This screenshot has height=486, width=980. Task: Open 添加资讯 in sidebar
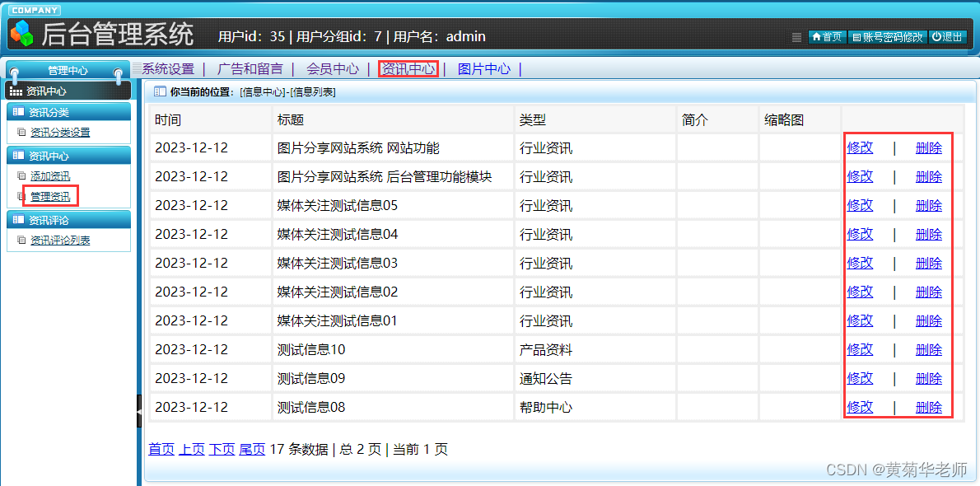50,176
